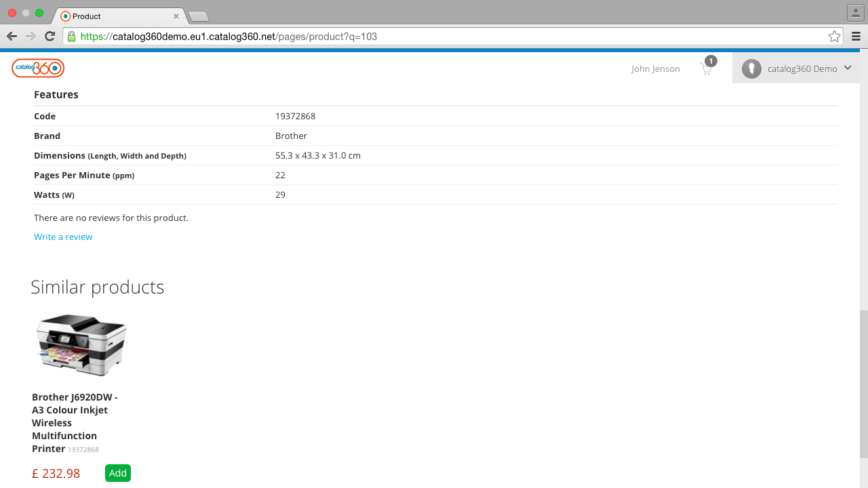868x488 pixels.
Task: Bookmark this page with the star icon
Action: coord(834,37)
